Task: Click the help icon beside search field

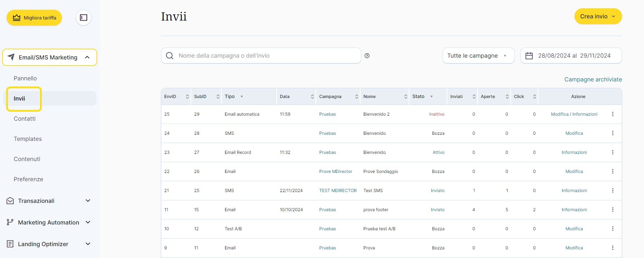Action: (367, 56)
